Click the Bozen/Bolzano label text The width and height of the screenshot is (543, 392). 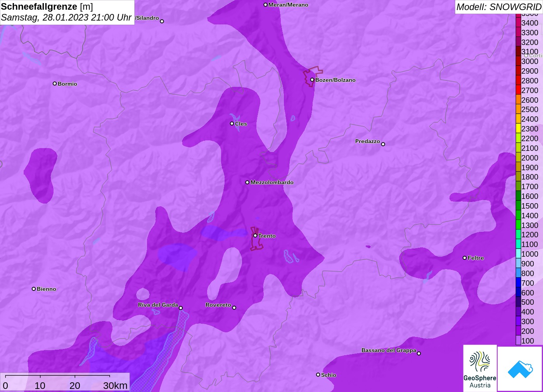[x=335, y=80]
